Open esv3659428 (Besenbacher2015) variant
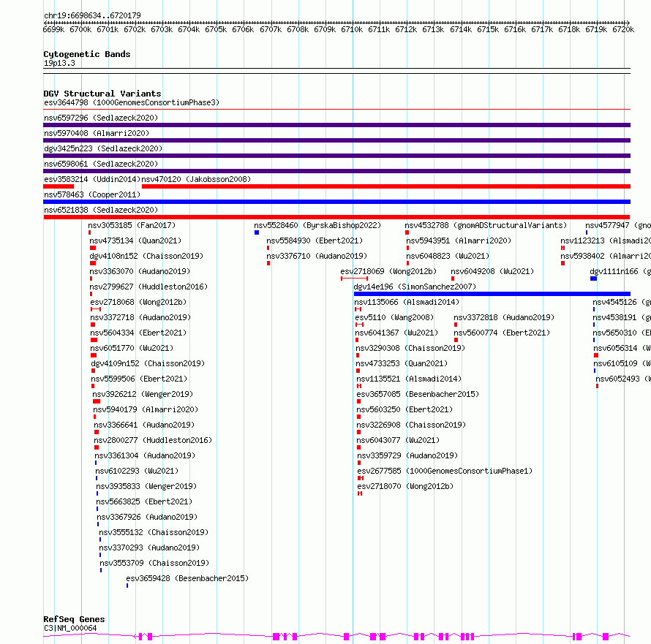The height and width of the screenshot is (644, 651). tap(187, 578)
